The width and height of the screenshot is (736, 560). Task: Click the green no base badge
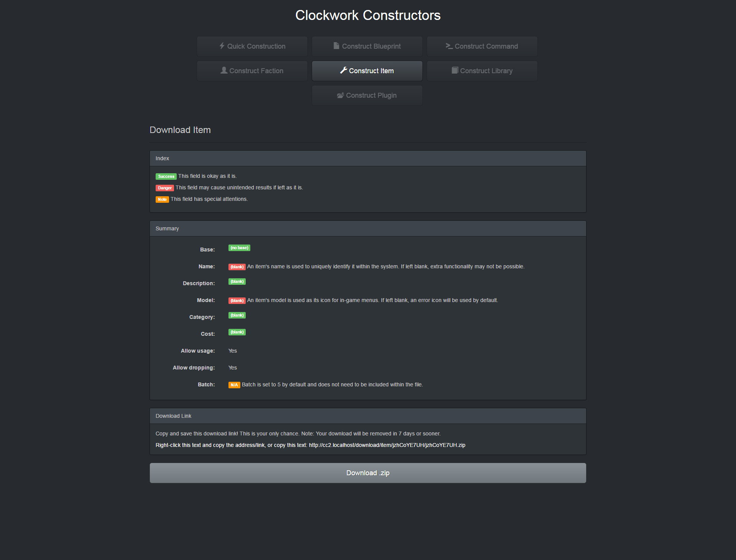(239, 248)
